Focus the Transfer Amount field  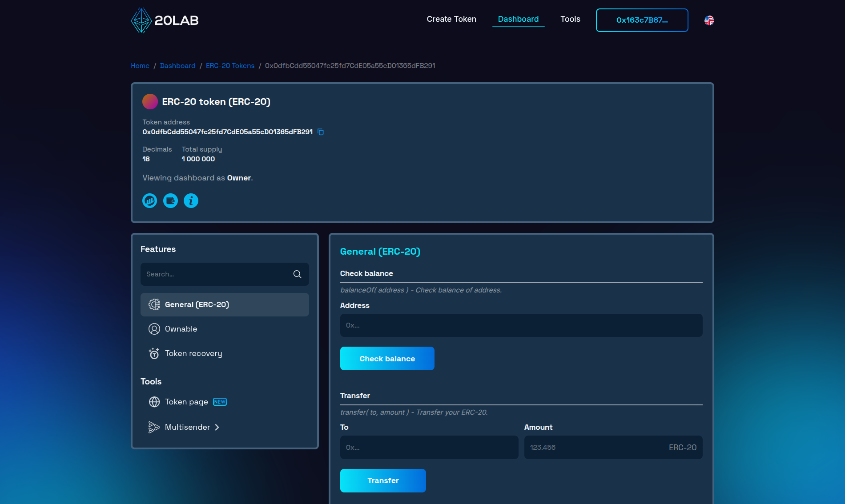[613, 448]
